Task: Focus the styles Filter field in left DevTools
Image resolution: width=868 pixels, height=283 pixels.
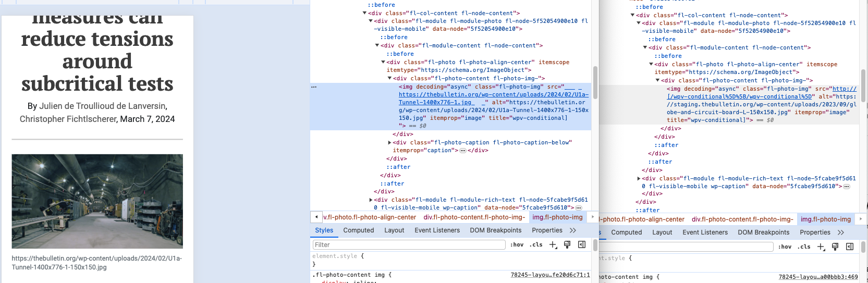Action: [409, 244]
